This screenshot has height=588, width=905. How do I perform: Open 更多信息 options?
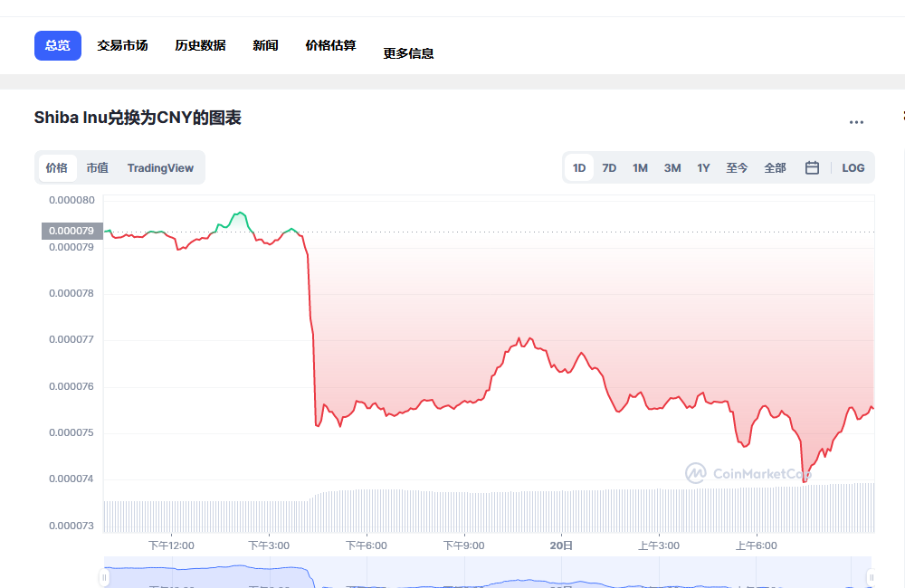click(x=408, y=52)
